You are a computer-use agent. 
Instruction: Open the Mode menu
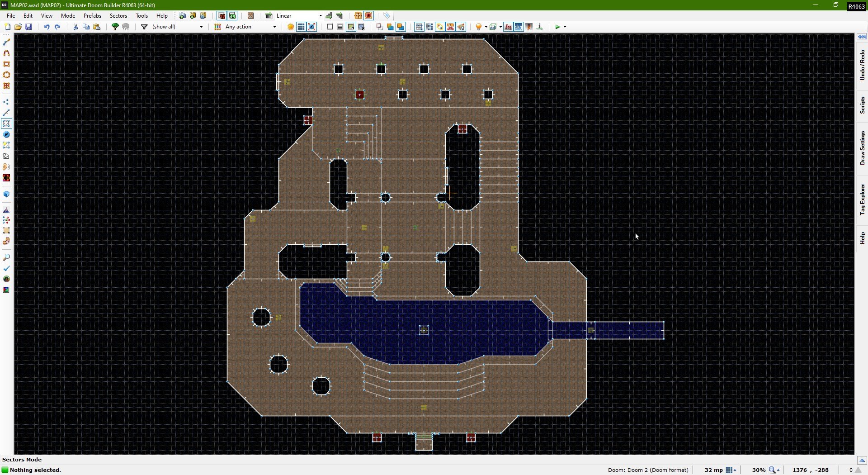pos(68,15)
